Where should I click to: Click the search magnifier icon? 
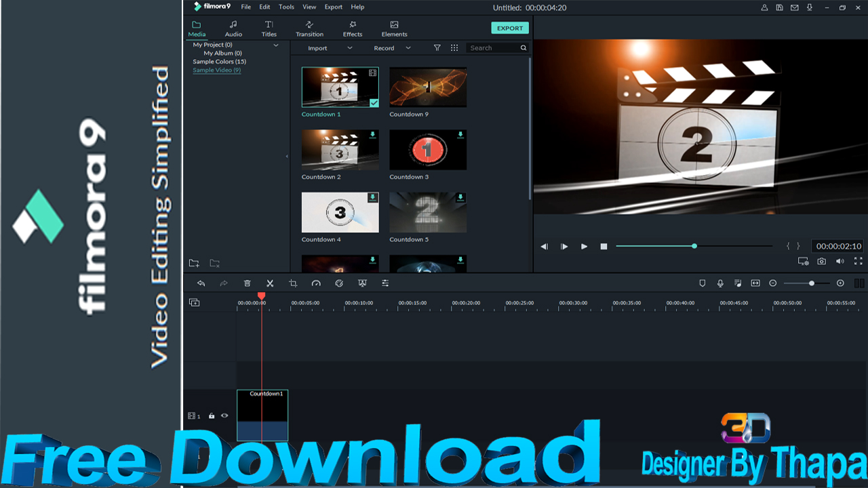click(524, 48)
